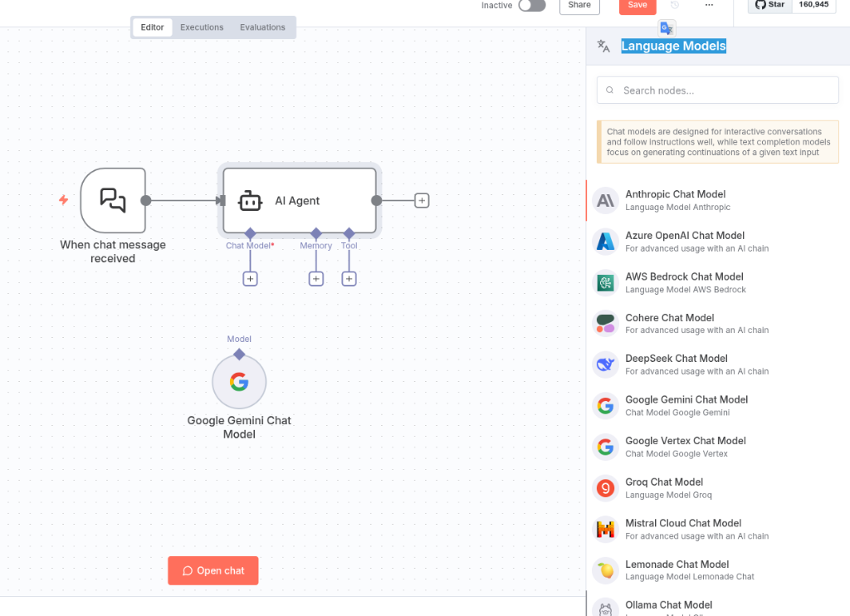
Task: Focus the Search nodes field
Action: click(x=718, y=90)
